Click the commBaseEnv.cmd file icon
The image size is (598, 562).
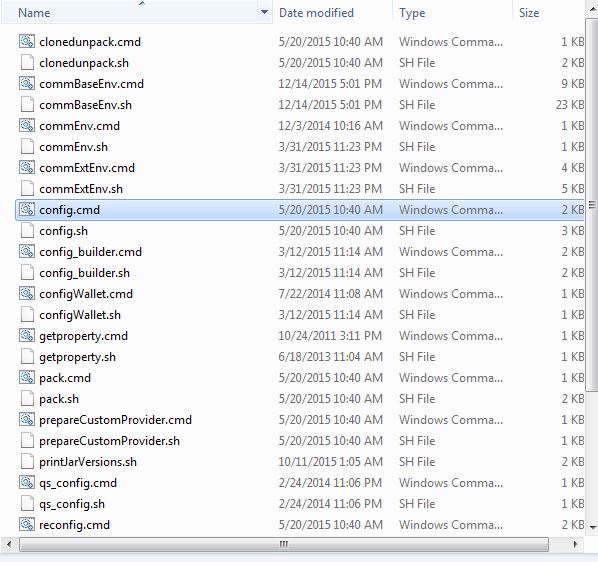[x=27, y=83]
